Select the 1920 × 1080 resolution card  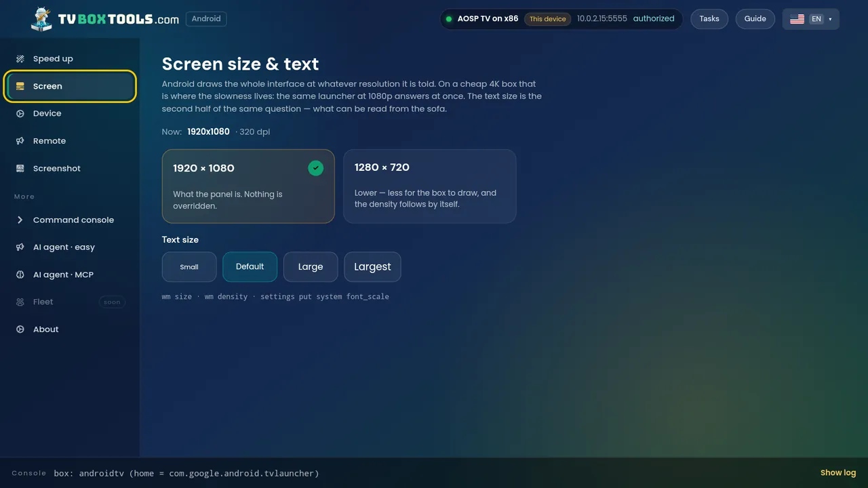point(248,186)
